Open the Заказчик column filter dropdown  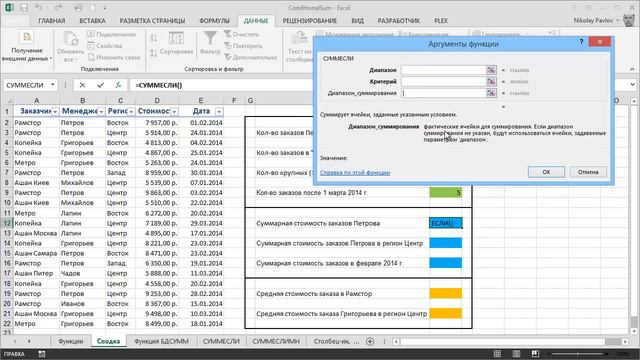[x=55, y=111]
